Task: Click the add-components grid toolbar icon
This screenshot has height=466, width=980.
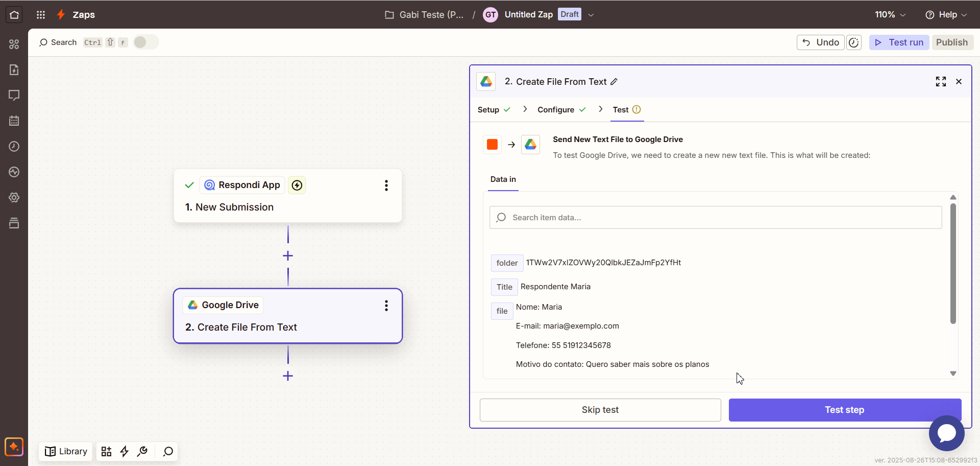Action: [106, 452]
